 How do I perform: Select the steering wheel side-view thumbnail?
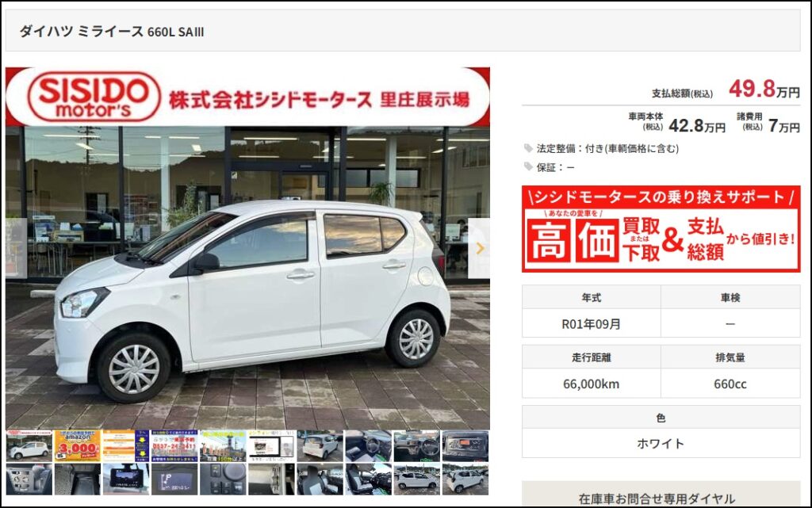368,446
